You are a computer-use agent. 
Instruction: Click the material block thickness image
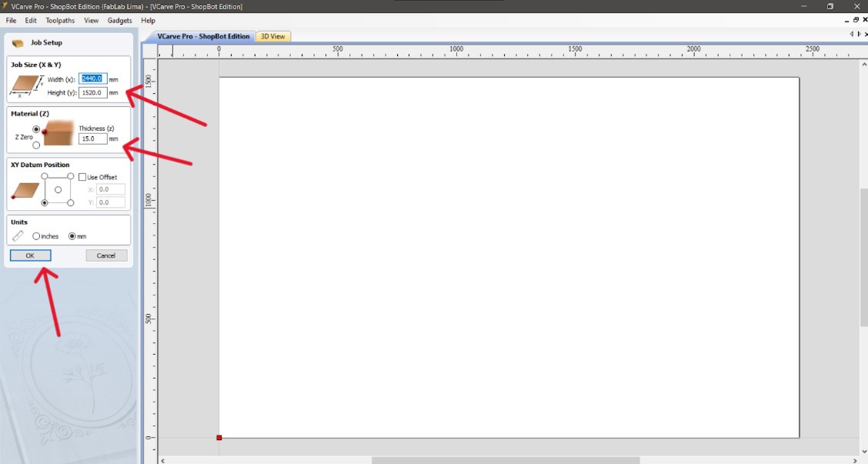pyautogui.click(x=58, y=133)
